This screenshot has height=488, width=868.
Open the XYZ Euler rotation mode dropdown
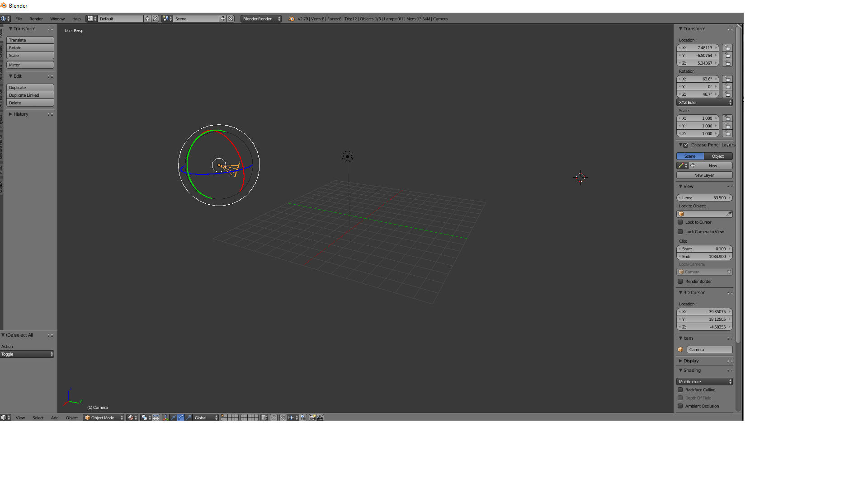[704, 103]
